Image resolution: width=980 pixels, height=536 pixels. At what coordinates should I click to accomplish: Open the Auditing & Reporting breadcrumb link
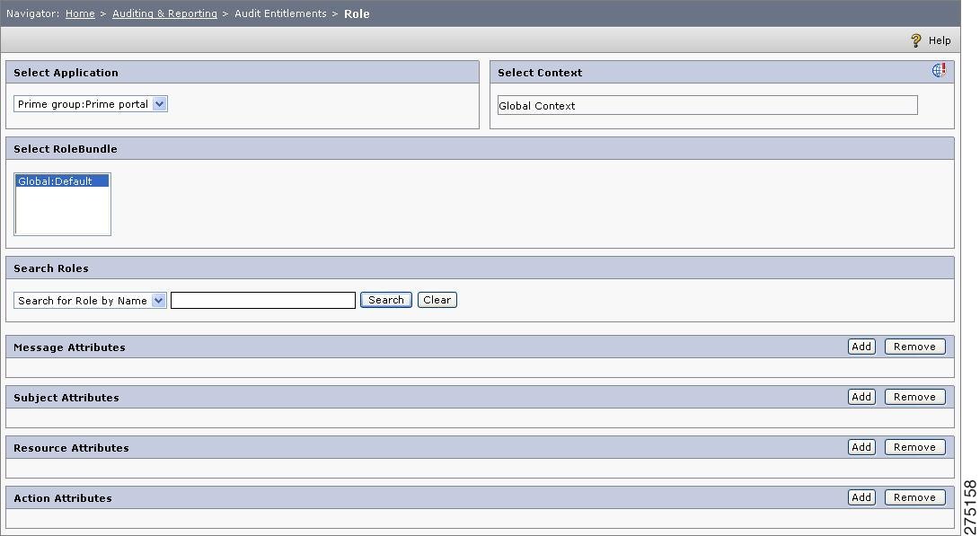tap(164, 13)
